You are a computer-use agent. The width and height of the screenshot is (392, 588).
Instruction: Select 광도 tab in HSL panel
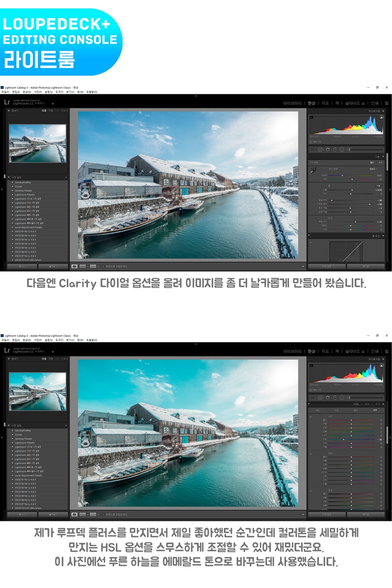(356, 410)
